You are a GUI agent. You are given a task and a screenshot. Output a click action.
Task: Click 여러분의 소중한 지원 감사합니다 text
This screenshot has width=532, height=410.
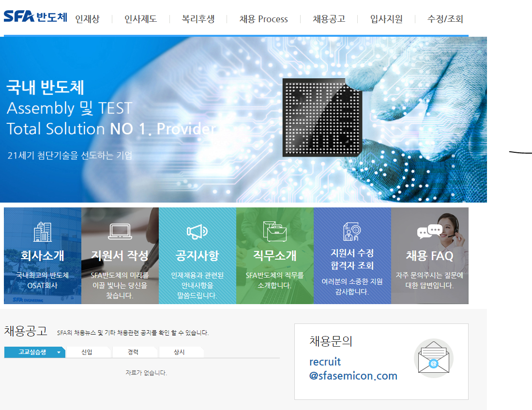click(352, 287)
